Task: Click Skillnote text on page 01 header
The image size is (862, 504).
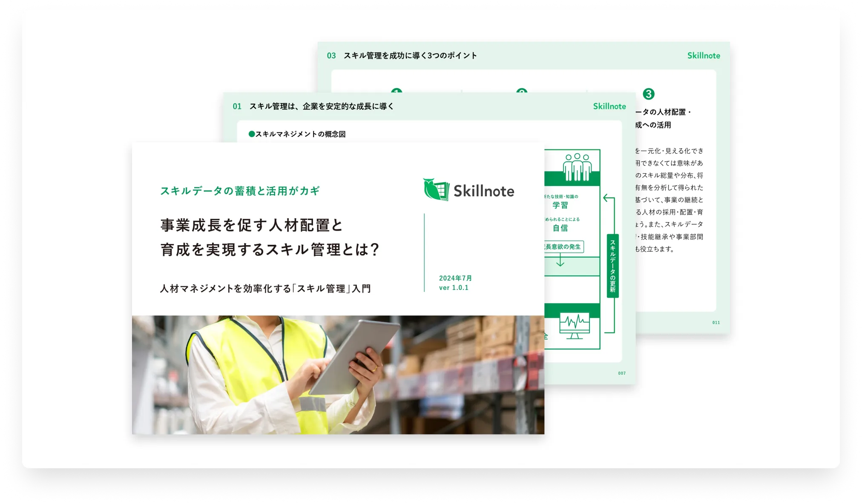Action: pyautogui.click(x=609, y=106)
